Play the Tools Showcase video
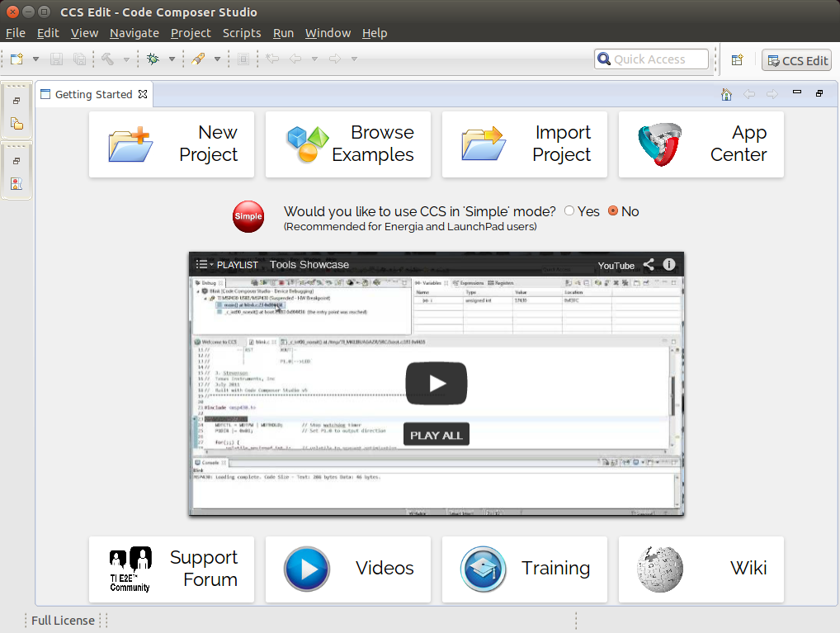The width and height of the screenshot is (840, 633). click(436, 383)
